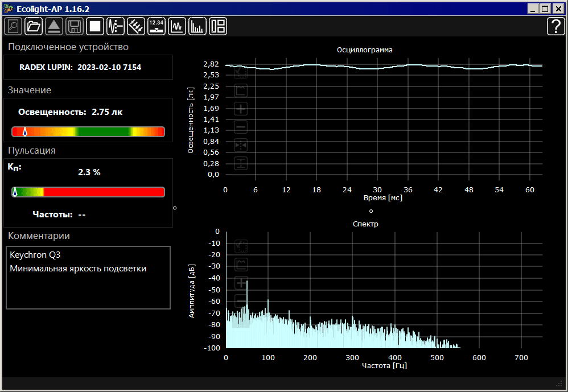The width and height of the screenshot is (568, 392).
Task: Click the pulsation coefficient color scale bar
Action: pos(88,192)
